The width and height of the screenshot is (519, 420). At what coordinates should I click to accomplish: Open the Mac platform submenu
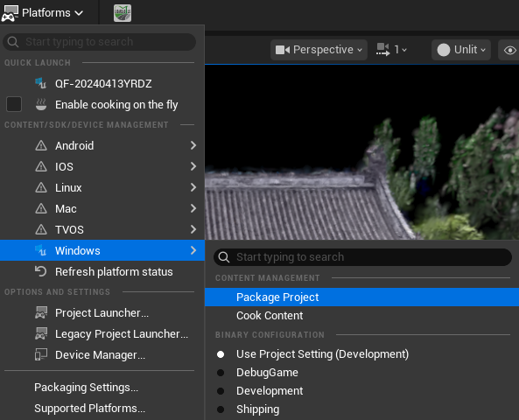102,208
